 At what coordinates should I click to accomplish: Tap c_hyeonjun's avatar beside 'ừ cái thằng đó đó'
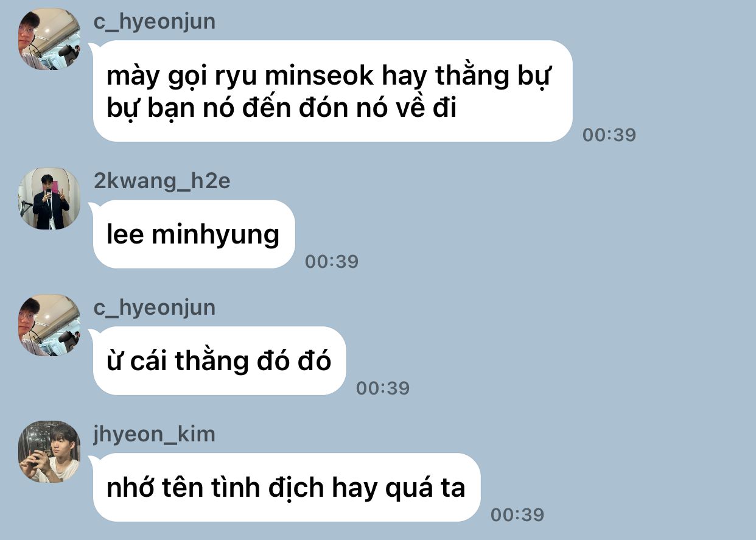[x=49, y=325]
